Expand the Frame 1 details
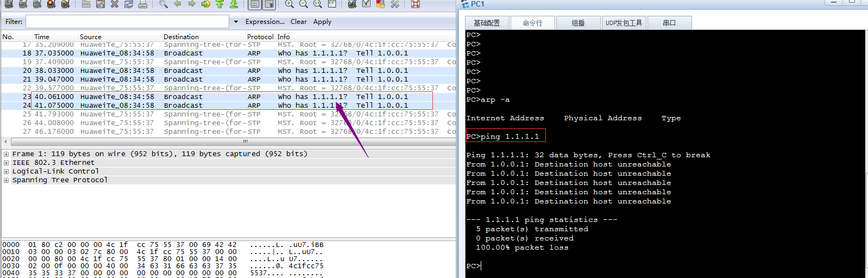 pyautogui.click(x=6, y=154)
